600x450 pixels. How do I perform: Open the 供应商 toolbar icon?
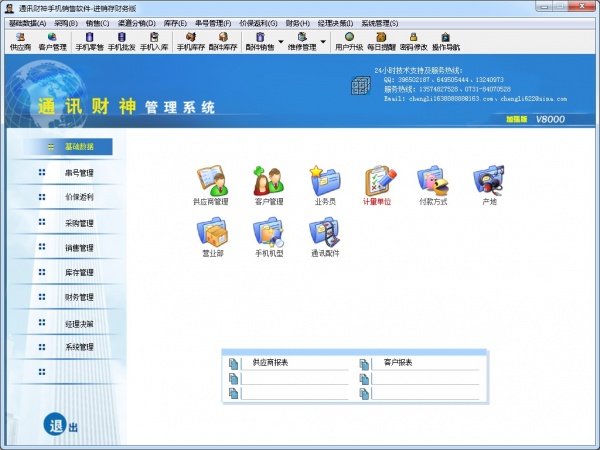[x=20, y=41]
